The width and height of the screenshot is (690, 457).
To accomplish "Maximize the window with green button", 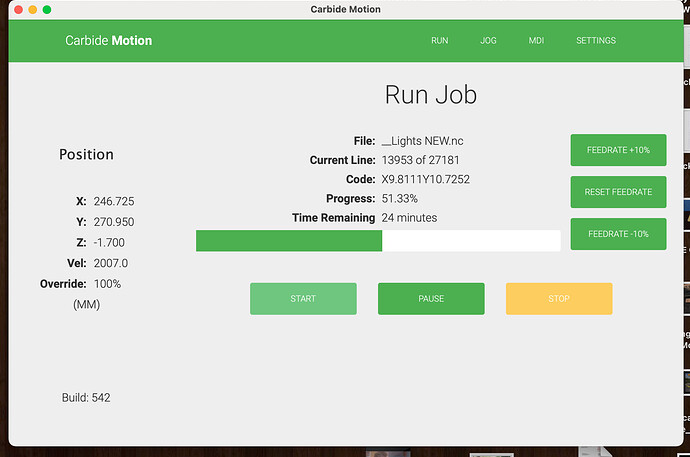I will coord(47,9).
